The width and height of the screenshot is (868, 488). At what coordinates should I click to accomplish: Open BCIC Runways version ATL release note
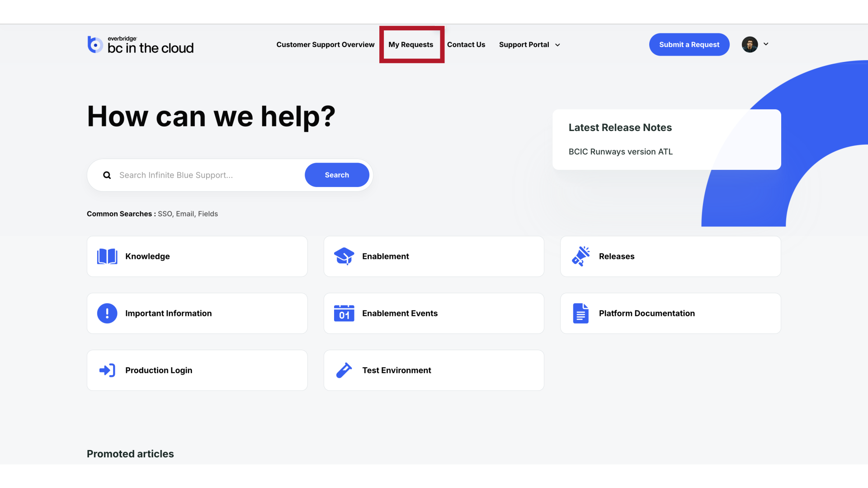point(620,152)
